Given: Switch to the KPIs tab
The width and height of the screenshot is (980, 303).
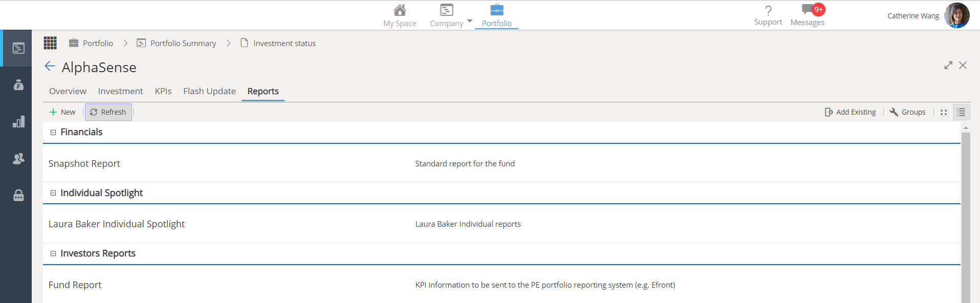Looking at the screenshot, I should pos(163,91).
